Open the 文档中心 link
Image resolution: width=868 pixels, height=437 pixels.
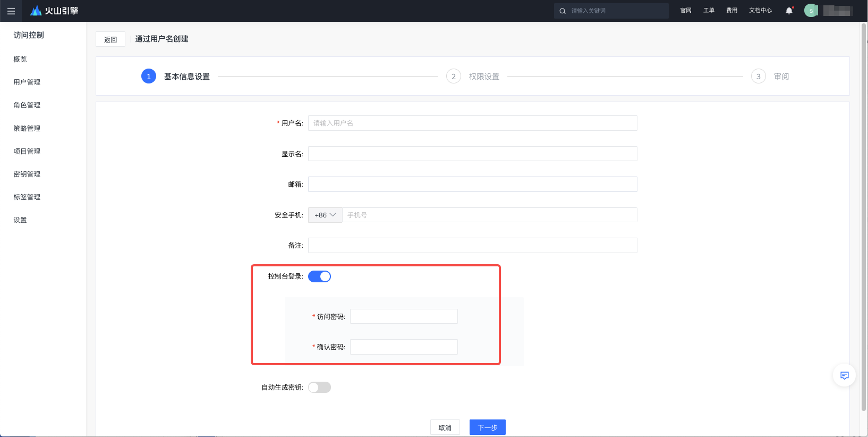(760, 11)
